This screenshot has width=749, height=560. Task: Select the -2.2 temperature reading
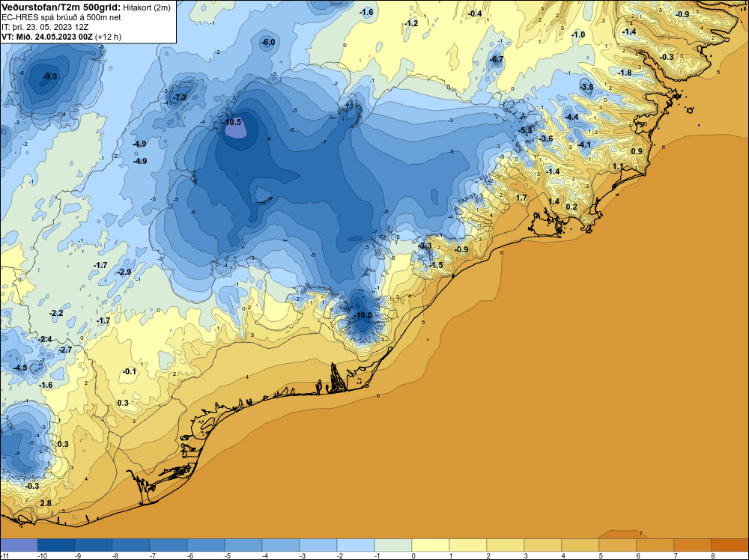[x=56, y=313]
